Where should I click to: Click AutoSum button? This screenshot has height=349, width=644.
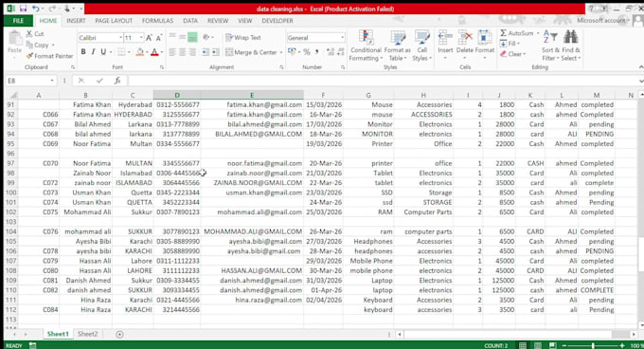pyautogui.click(x=517, y=33)
